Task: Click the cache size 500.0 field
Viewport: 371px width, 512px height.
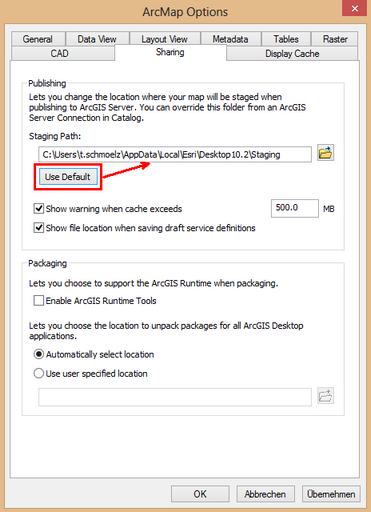Action: pos(295,208)
